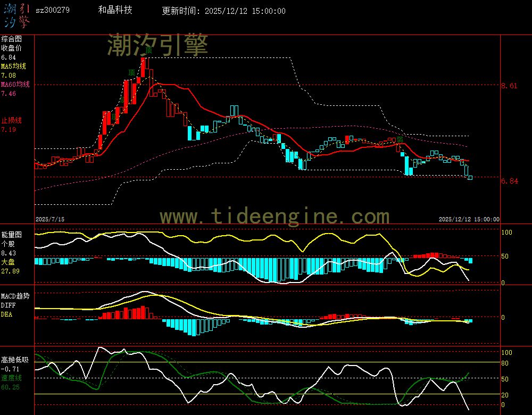Click the 潮汐引擎 logo in top-left corner

pyautogui.click(x=17, y=15)
